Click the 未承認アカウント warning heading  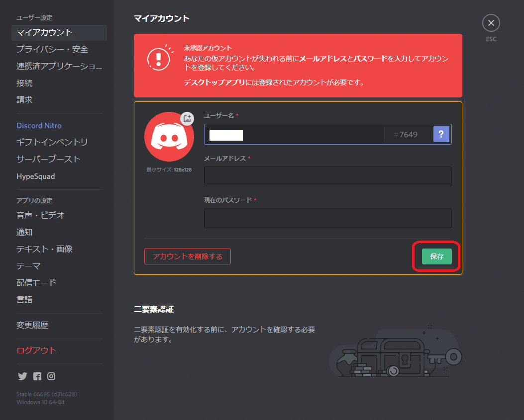(x=208, y=48)
